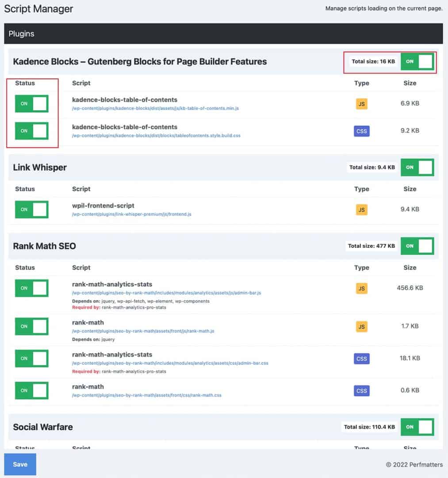The height and width of the screenshot is (478, 448).
Task: Click the JS badge beside the 456.6 KB script
Action: click(361, 289)
